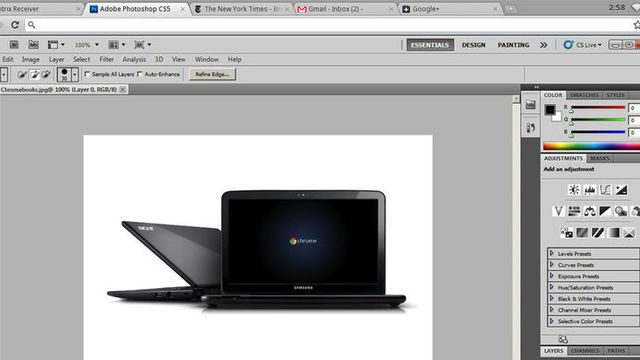Switch to the Gmail Inbox browser tab
Screen dimensions: 640x360
[x=345, y=9]
